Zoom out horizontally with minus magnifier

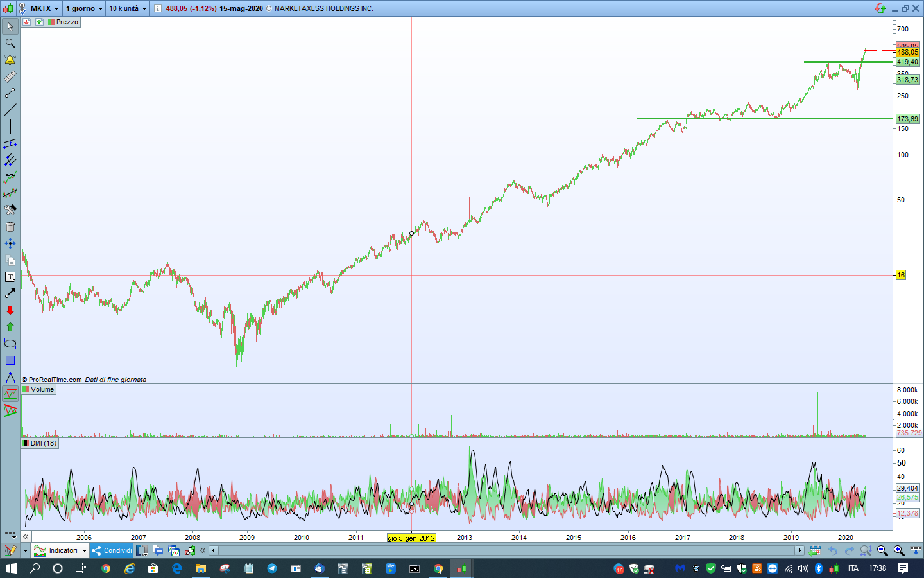[882, 550]
